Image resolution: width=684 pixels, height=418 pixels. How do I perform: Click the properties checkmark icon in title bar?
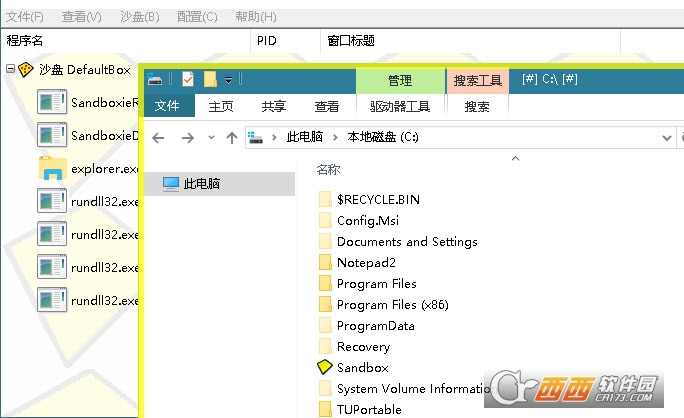(188, 80)
